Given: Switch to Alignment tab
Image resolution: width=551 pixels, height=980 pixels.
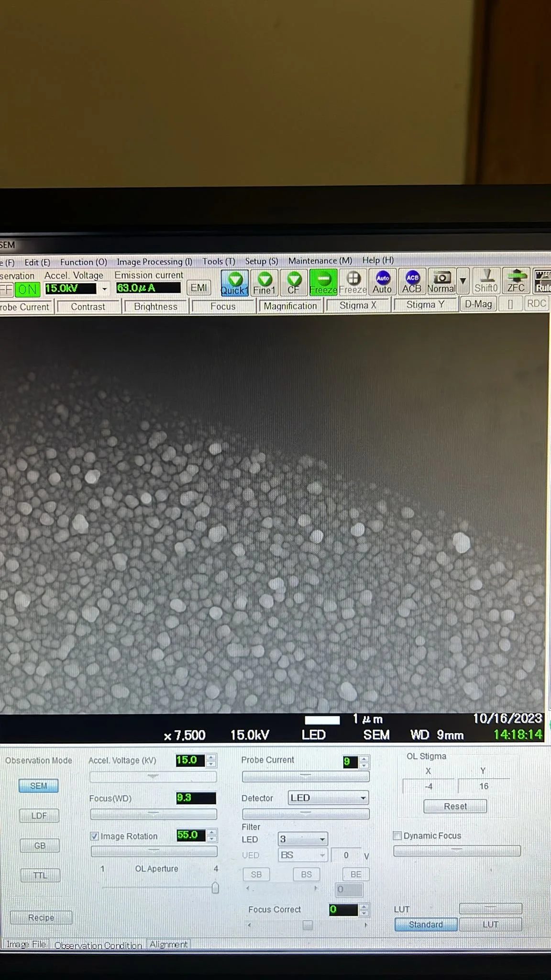Looking at the screenshot, I should click(x=168, y=944).
